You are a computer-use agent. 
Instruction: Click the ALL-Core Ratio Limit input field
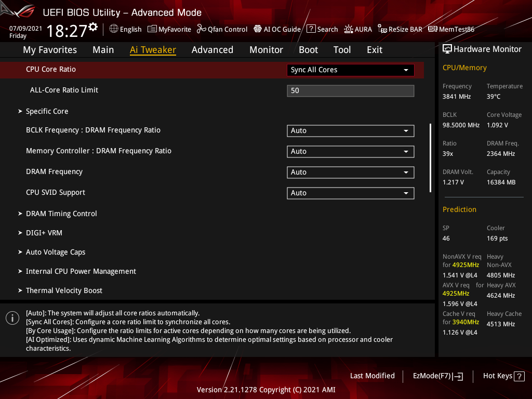(351, 90)
